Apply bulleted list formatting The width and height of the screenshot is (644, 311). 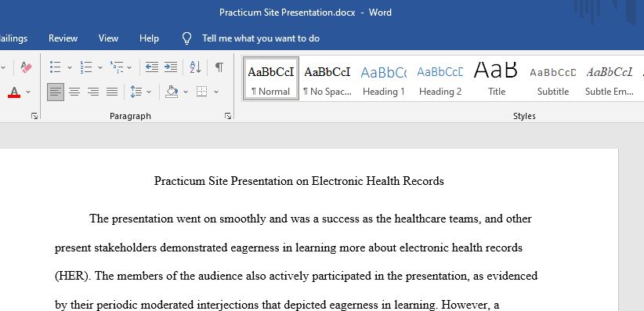coord(56,67)
